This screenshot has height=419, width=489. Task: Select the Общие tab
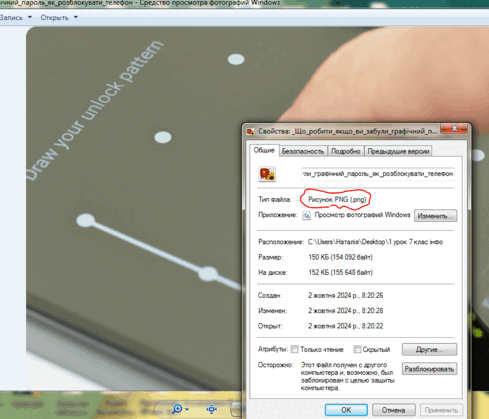pos(264,150)
